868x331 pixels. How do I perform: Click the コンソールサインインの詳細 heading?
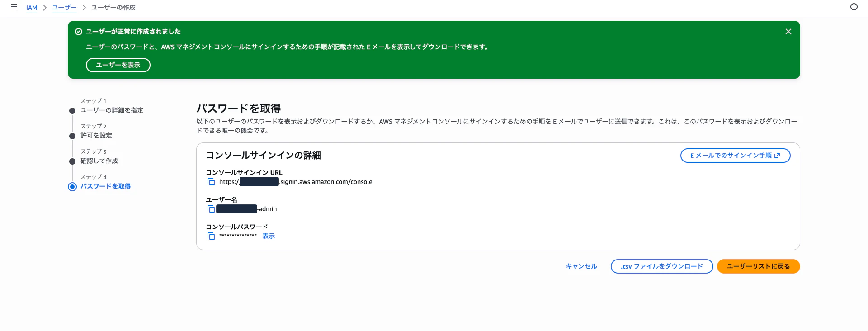pyautogui.click(x=263, y=156)
